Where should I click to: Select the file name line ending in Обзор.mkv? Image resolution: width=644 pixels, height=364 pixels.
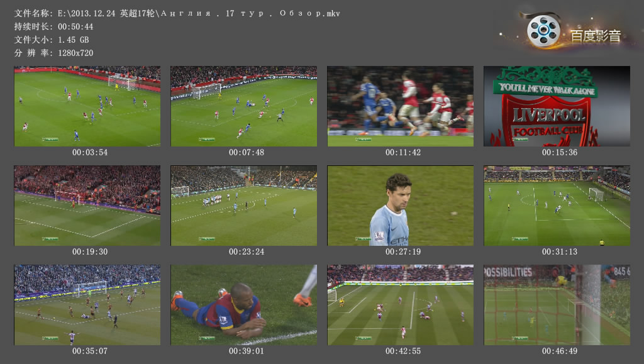point(177,14)
